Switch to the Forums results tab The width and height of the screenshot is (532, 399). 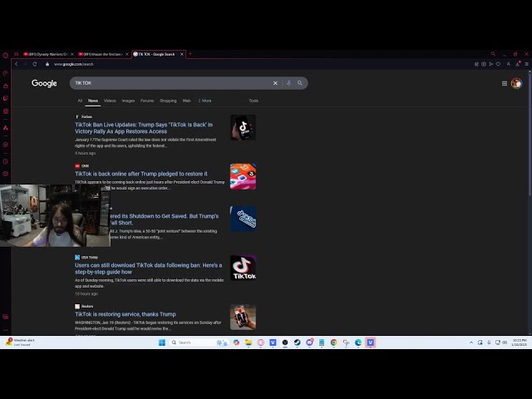(x=147, y=101)
